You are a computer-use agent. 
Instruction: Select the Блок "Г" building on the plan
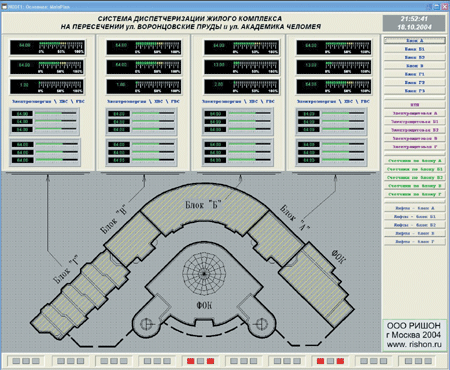pos(80,293)
